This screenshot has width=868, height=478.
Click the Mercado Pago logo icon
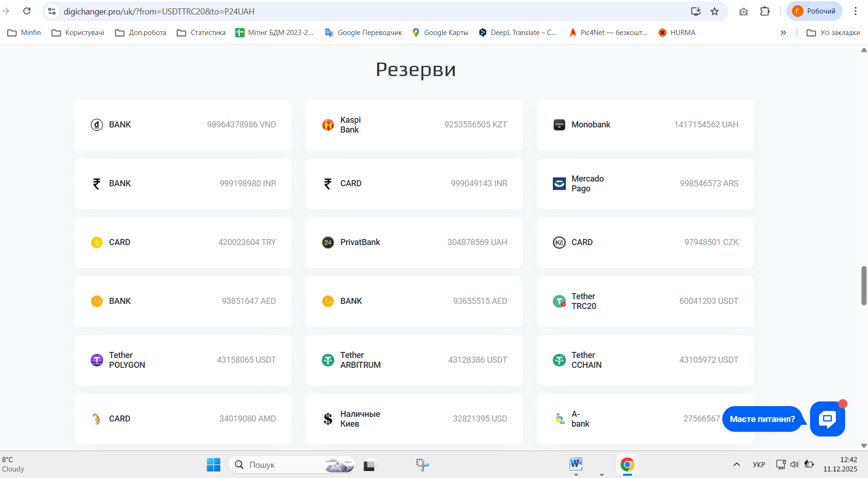point(559,183)
